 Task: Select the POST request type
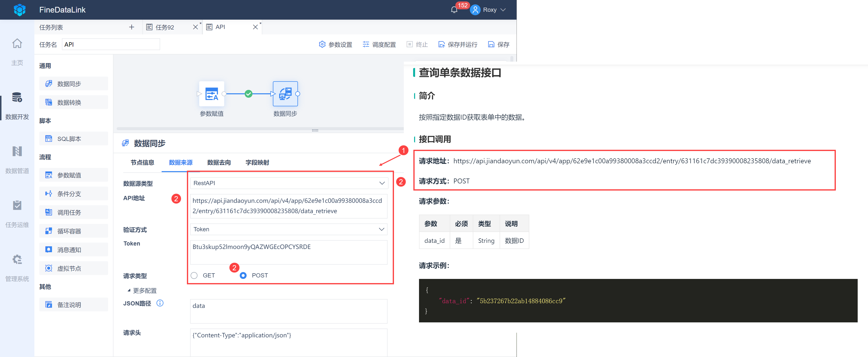coord(243,275)
